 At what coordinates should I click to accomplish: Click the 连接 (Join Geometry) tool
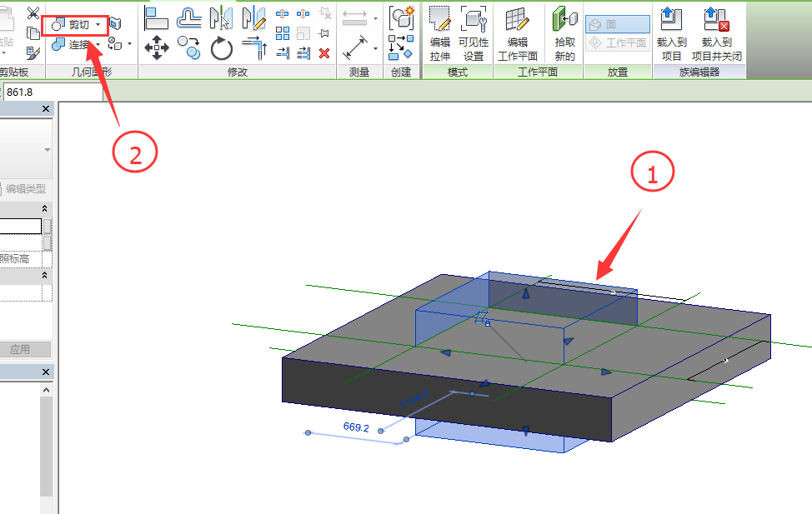click(x=70, y=44)
